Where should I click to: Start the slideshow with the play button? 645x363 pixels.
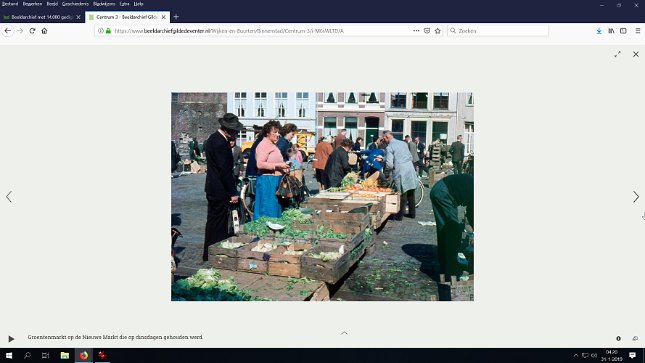11,339
